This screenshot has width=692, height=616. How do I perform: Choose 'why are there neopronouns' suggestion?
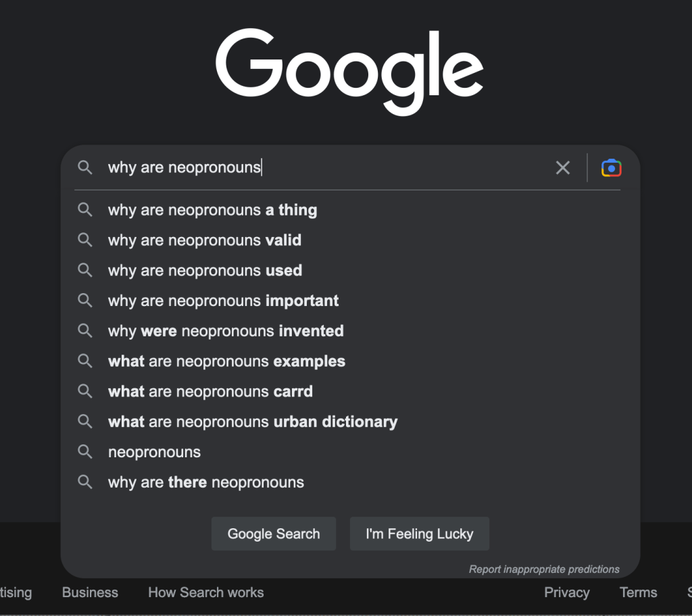[206, 482]
